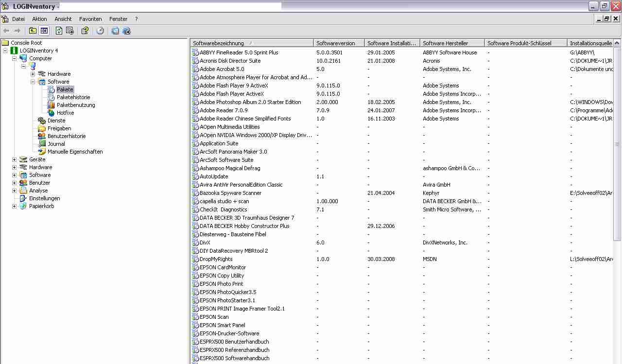
Task: Click the Export List toolbar icon
Action: click(x=70, y=31)
